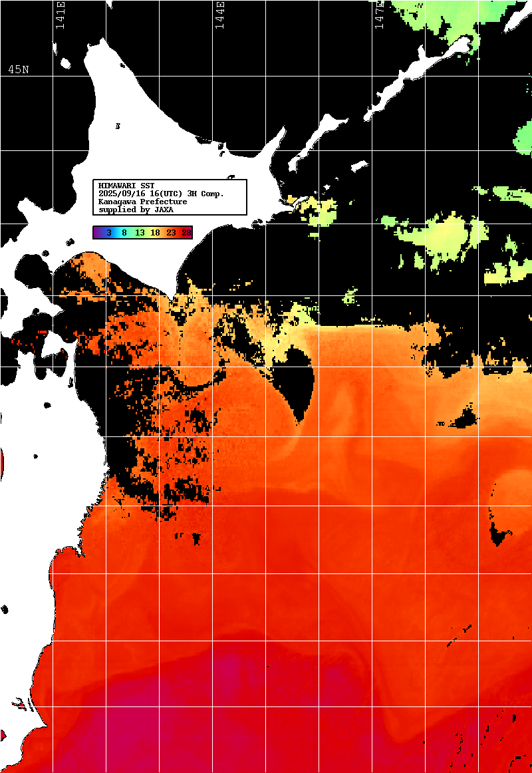The height and width of the screenshot is (773, 532).
Task: Select the 147E longitude label
Action: coord(379,15)
